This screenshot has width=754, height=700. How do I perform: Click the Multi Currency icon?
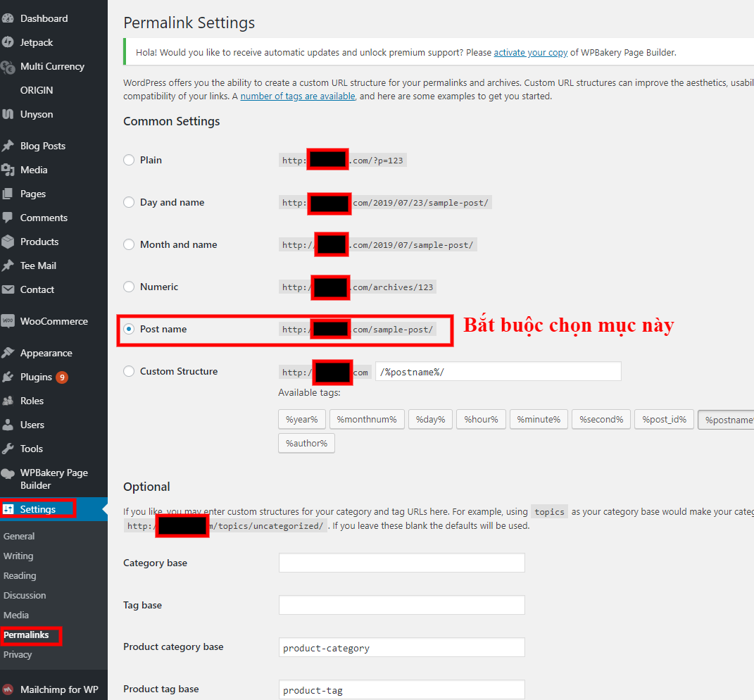[8, 67]
